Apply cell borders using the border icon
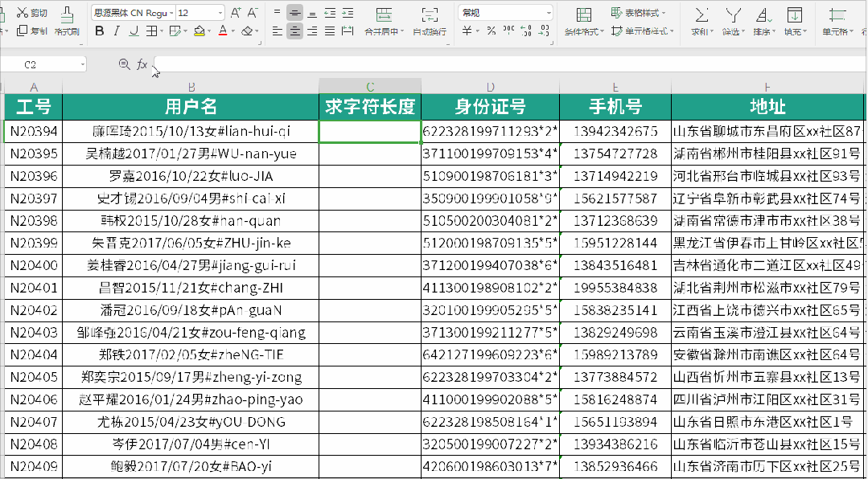868x479 pixels. [x=150, y=31]
